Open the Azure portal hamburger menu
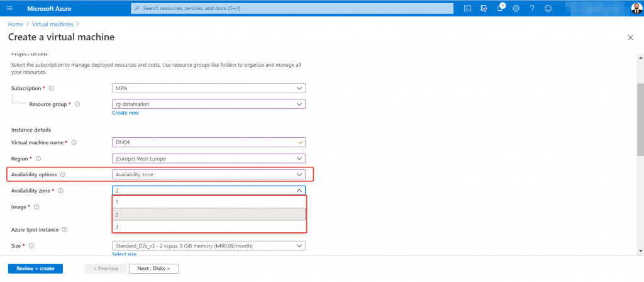The width and height of the screenshot is (644, 282). [10, 8]
